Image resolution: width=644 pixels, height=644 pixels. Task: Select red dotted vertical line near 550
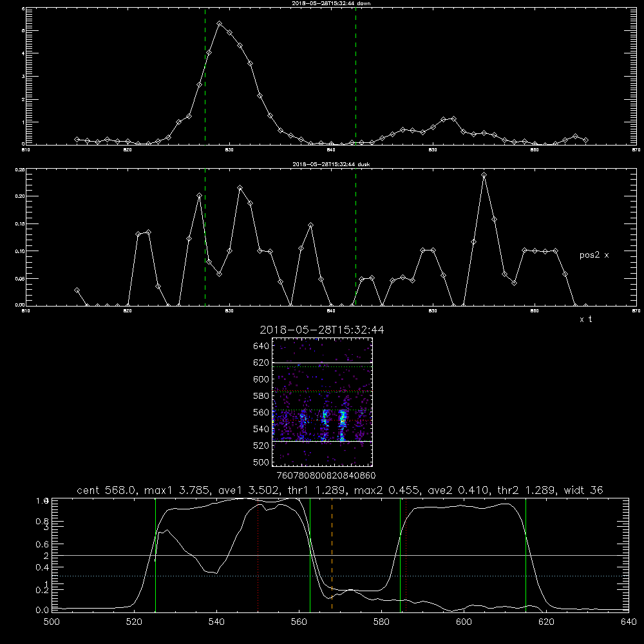pos(258,554)
